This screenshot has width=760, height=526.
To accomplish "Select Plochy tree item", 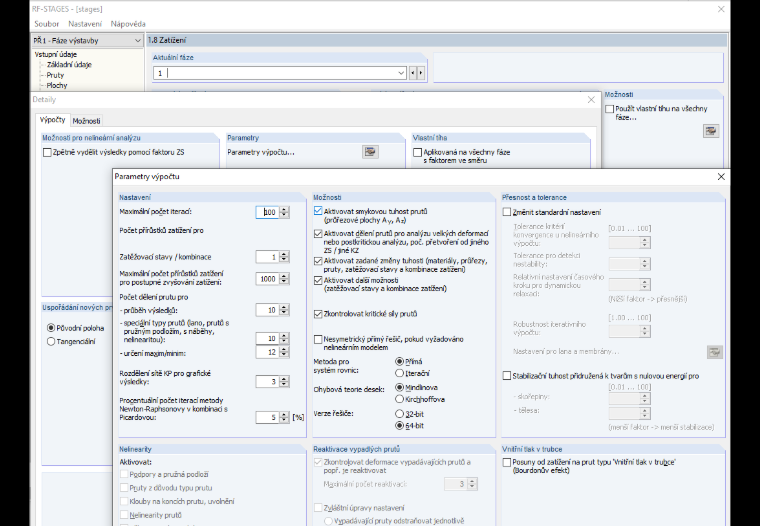I will tap(57, 85).
